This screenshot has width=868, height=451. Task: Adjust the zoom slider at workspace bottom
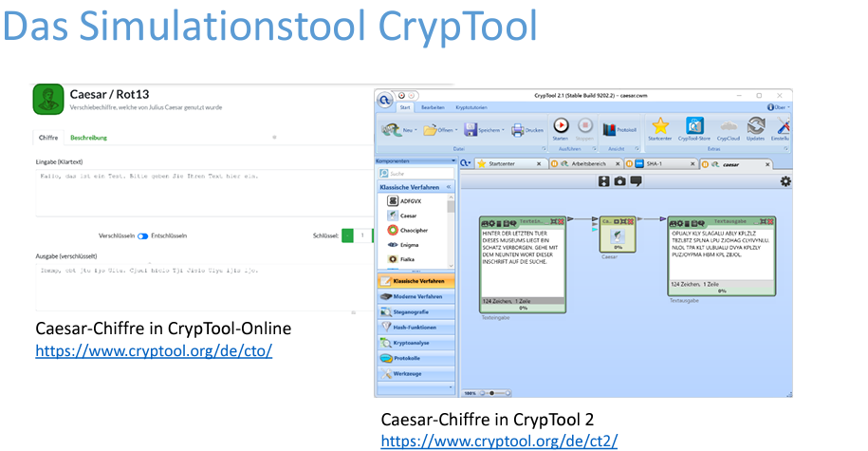493,392
